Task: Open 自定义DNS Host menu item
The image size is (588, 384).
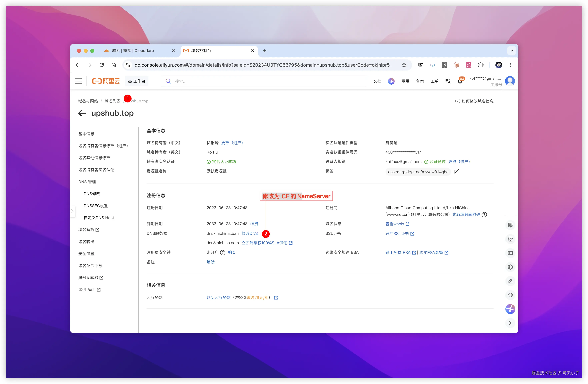Action: [x=99, y=218]
